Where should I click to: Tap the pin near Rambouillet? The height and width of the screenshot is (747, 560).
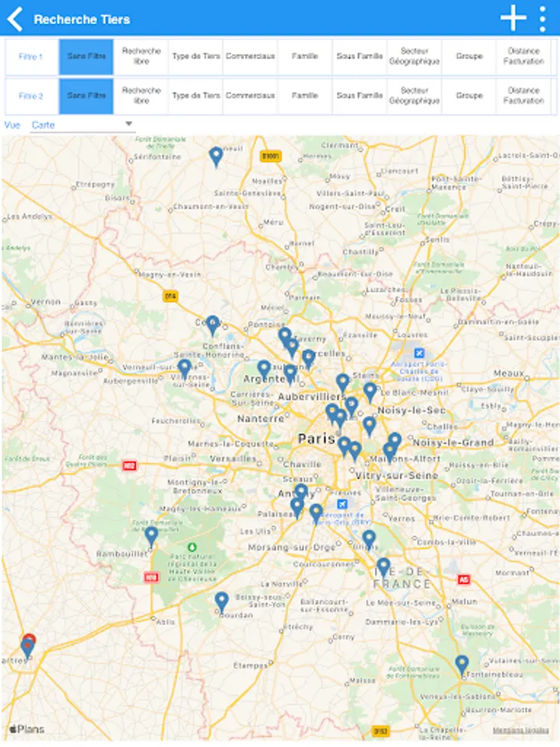(x=152, y=537)
